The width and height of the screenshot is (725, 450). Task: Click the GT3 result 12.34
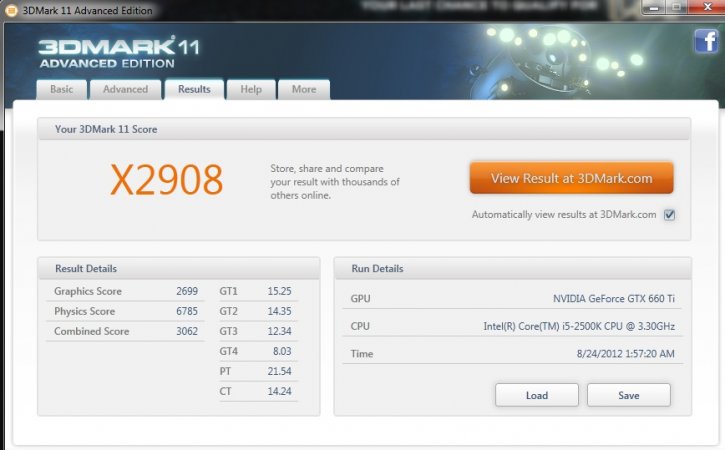tap(279, 331)
